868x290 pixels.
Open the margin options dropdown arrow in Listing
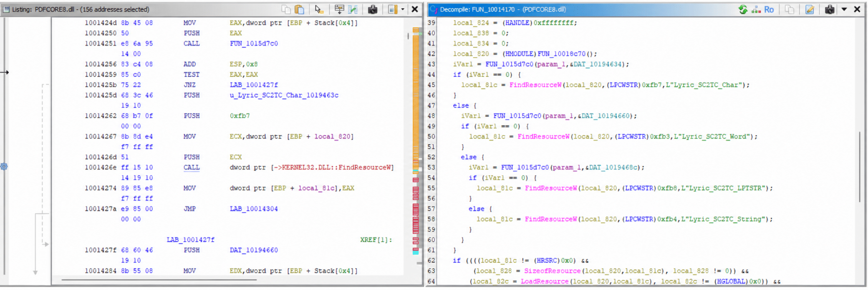coord(403,9)
